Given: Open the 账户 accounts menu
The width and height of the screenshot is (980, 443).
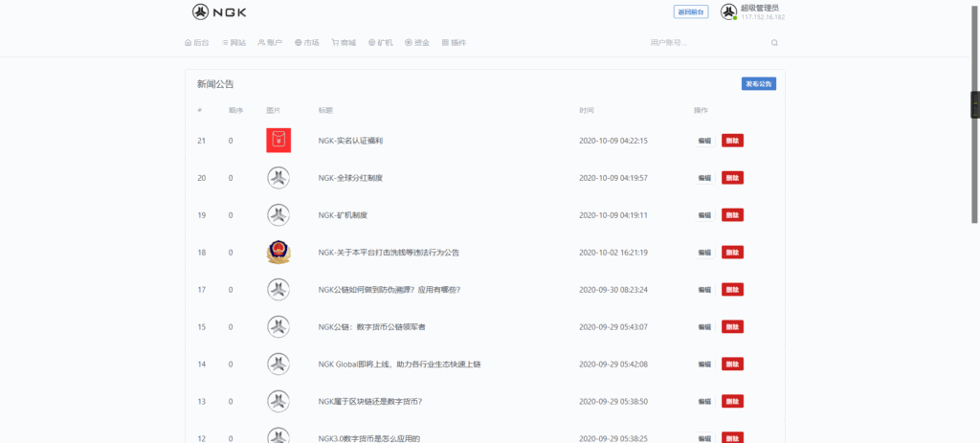Looking at the screenshot, I should [x=270, y=43].
